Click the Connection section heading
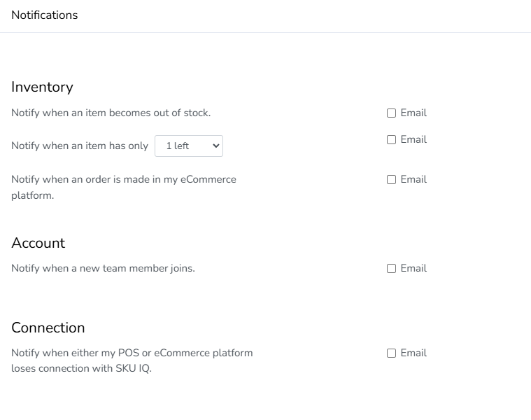The height and width of the screenshot is (420, 531). [x=48, y=328]
